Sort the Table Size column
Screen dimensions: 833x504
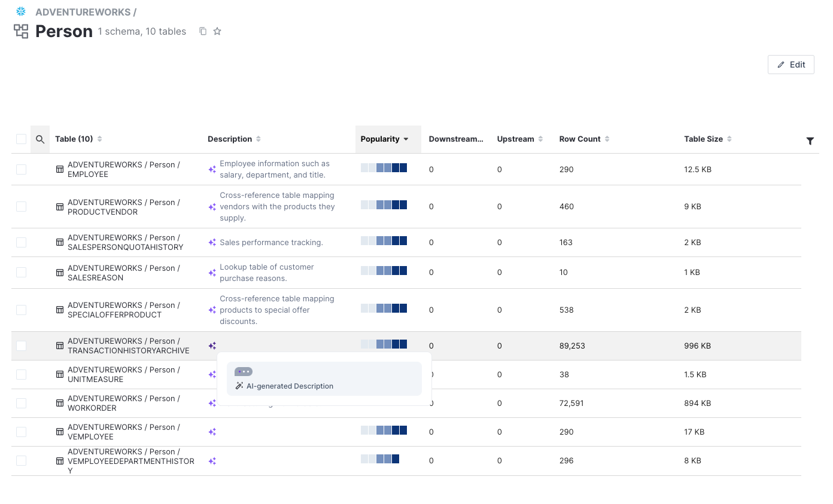tap(729, 139)
